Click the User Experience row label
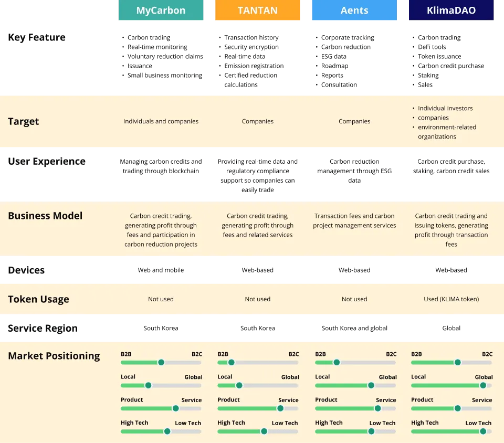Image resolution: width=504 pixels, height=443 pixels. tap(47, 161)
